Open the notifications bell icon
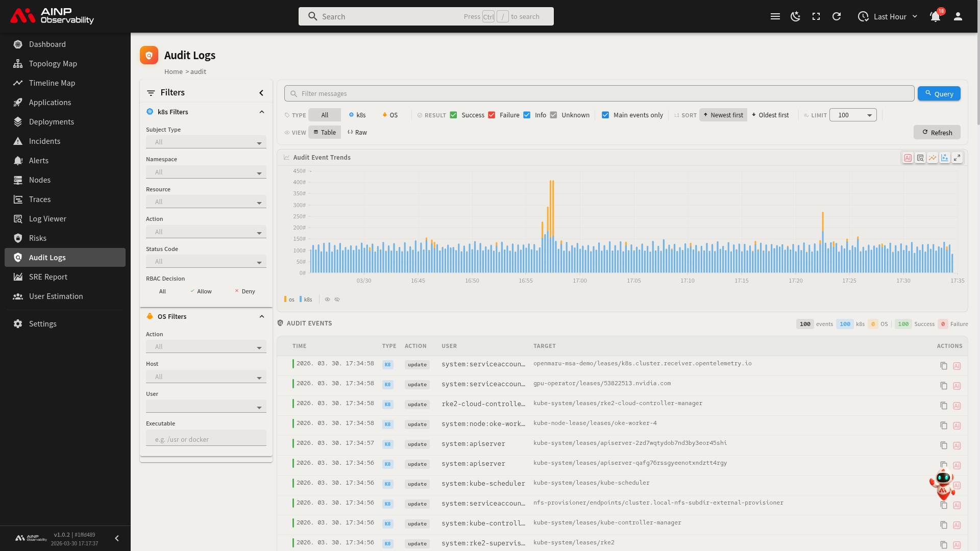The height and width of the screenshot is (551, 980). tap(935, 16)
